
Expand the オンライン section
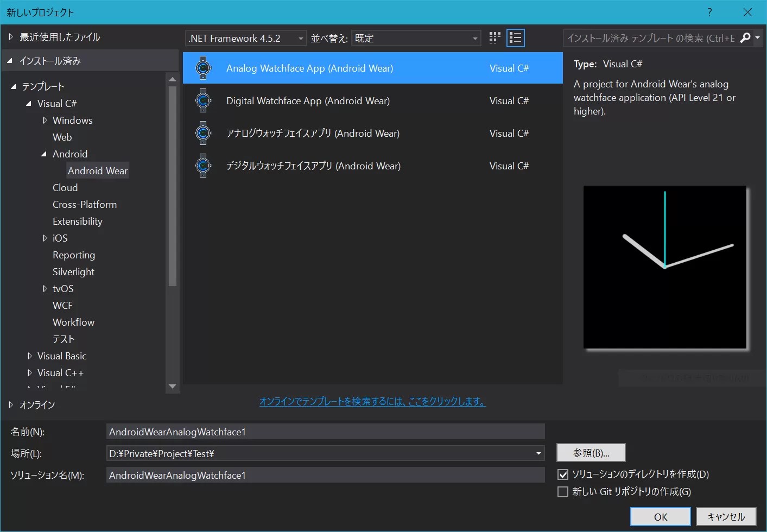(x=10, y=404)
